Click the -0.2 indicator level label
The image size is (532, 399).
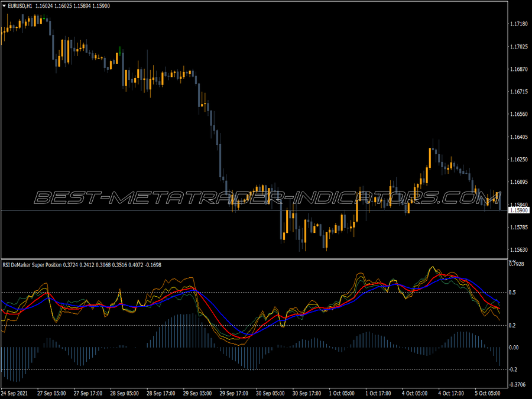pyautogui.click(x=513, y=369)
